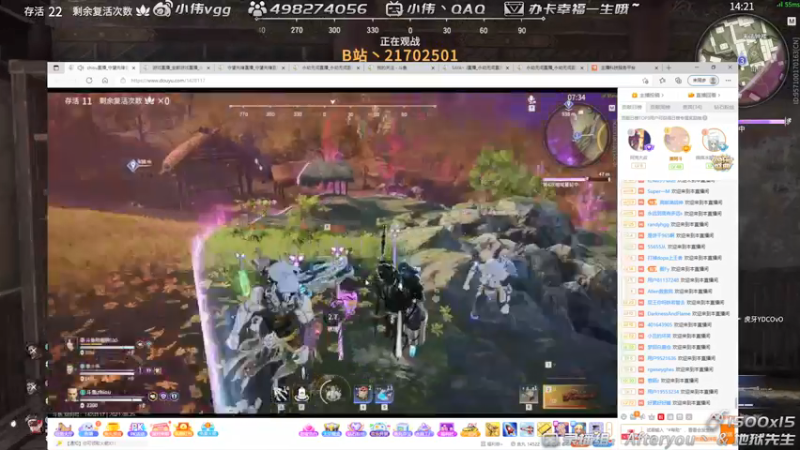
Task: Reload the Douyu page in browser
Action: [x=89, y=81]
